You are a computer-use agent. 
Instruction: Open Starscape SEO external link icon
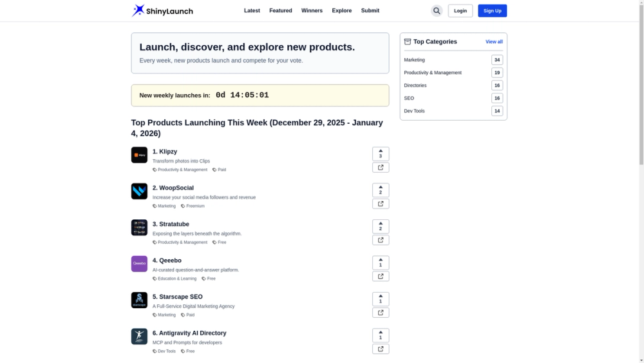point(381,313)
